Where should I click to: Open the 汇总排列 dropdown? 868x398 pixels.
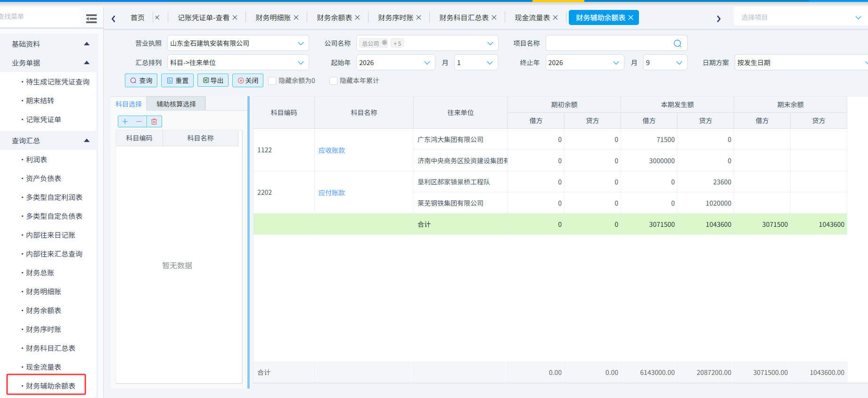point(238,63)
